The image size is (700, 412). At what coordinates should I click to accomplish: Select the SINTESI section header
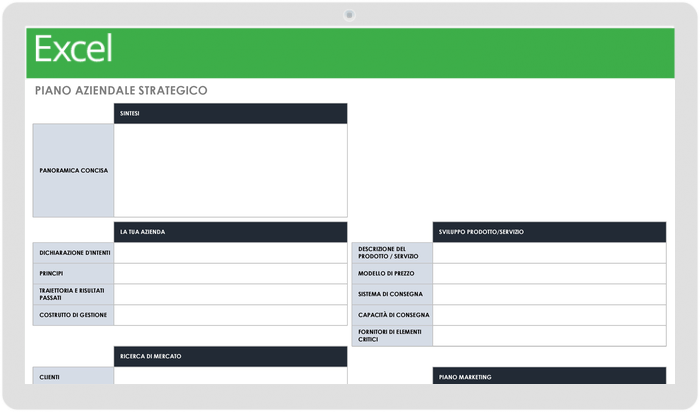coord(230,113)
